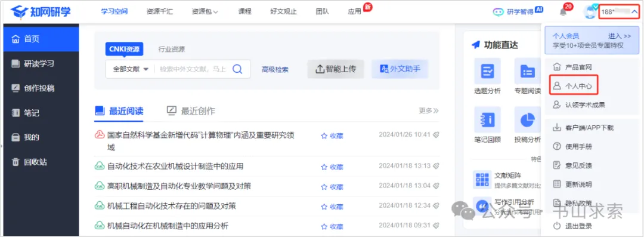
Task: Enter 个人会员 privileges banner
Action: point(592,41)
